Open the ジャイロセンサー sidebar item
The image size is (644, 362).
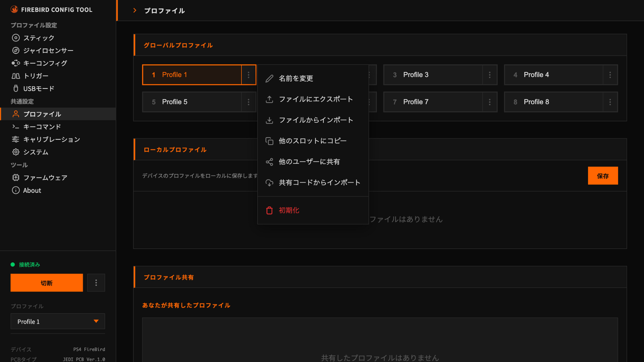pyautogui.click(x=48, y=51)
